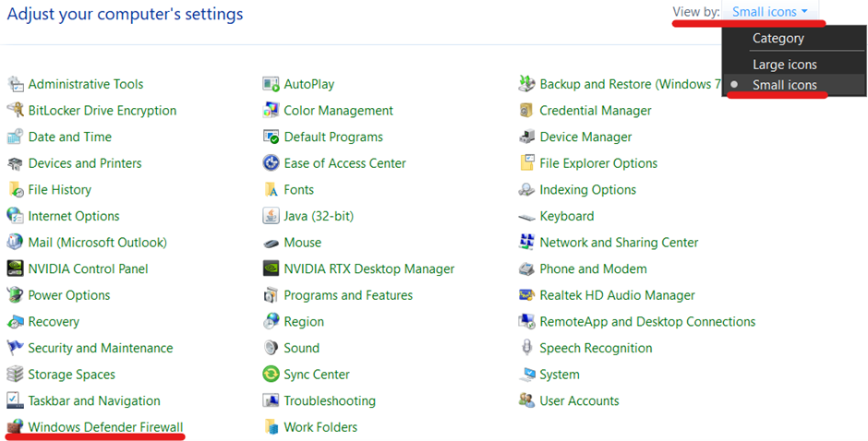Click the Java (32-bit) icon
This screenshot has width=868, height=441.
(271, 216)
